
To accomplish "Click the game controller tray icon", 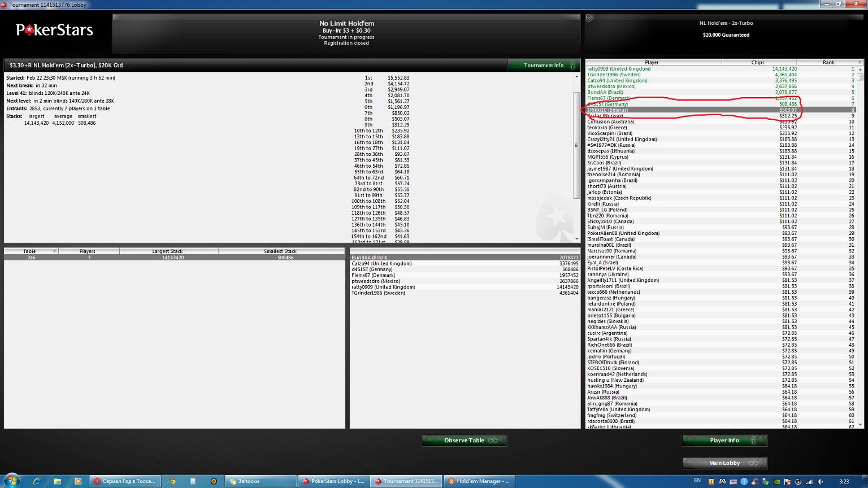I will 722,482.
